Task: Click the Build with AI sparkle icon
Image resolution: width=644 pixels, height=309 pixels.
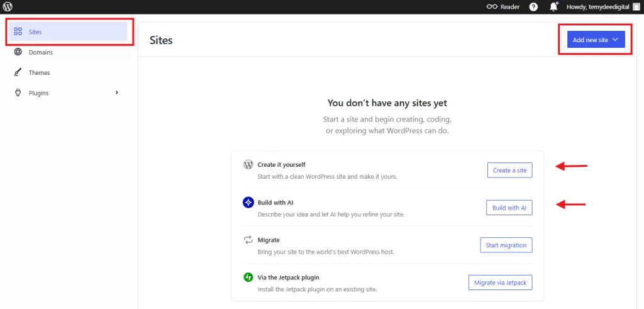Action: (x=248, y=203)
